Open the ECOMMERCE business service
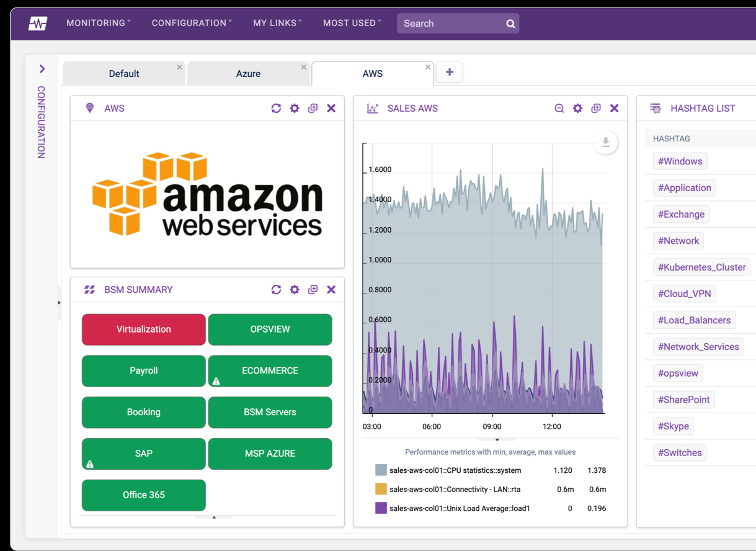Screen dimensions: 756x551 (x=270, y=370)
